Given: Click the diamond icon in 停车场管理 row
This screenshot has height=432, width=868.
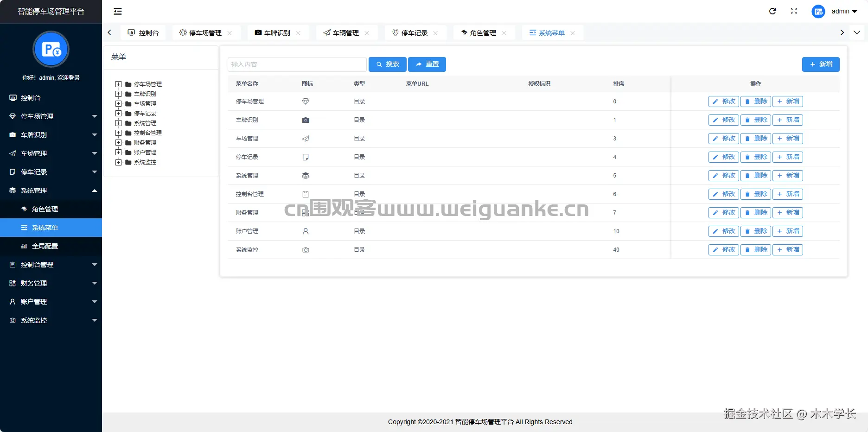Looking at the screenshot, I should pos(306,102).
